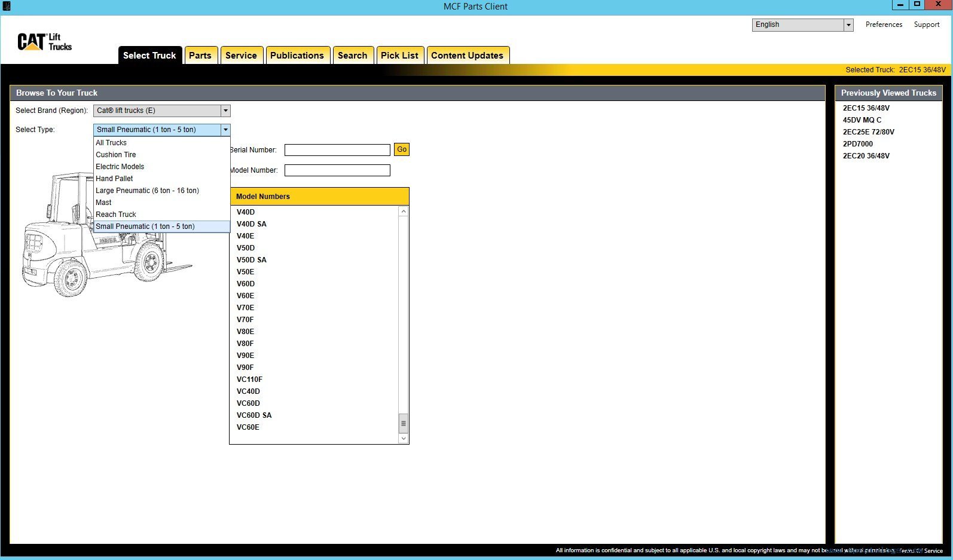Viewport: 953px width, 560px height.
Task: Select model V60E
Action: [245, 296]
